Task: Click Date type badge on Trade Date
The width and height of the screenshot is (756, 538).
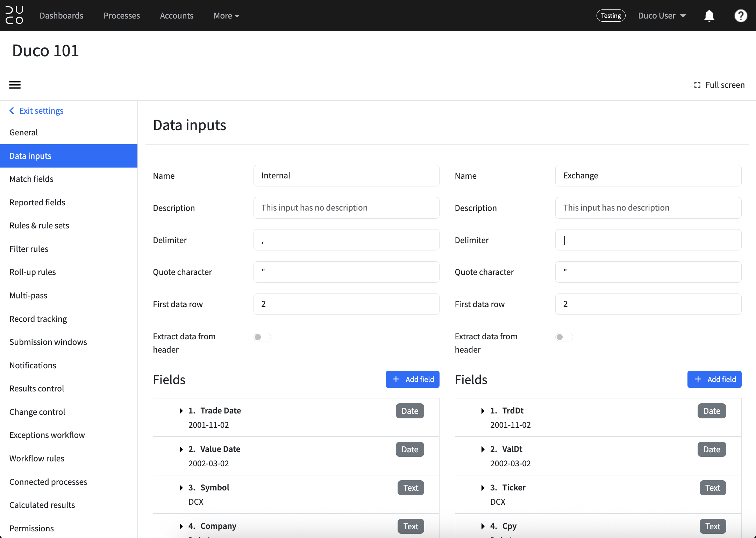Action: 410,411
